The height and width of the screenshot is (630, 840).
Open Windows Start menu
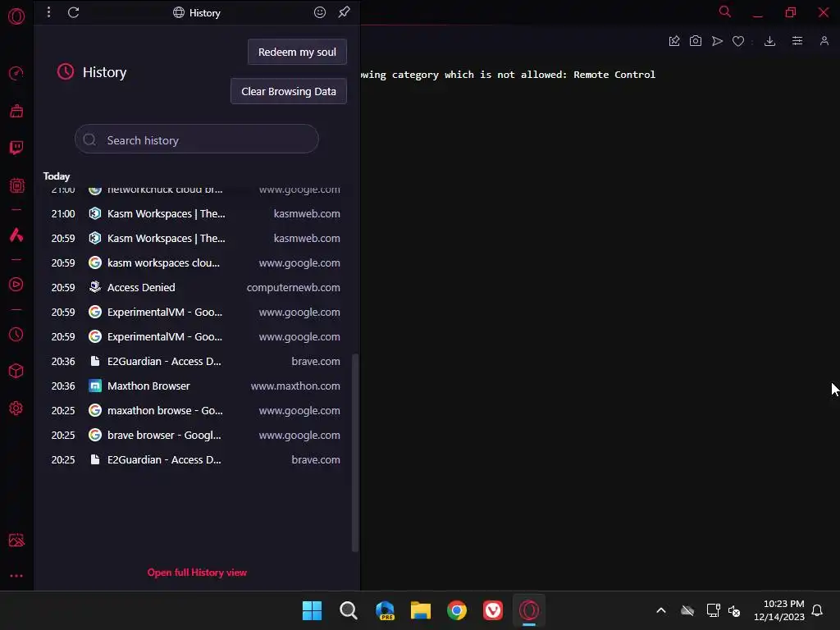[x=312, y=610]
